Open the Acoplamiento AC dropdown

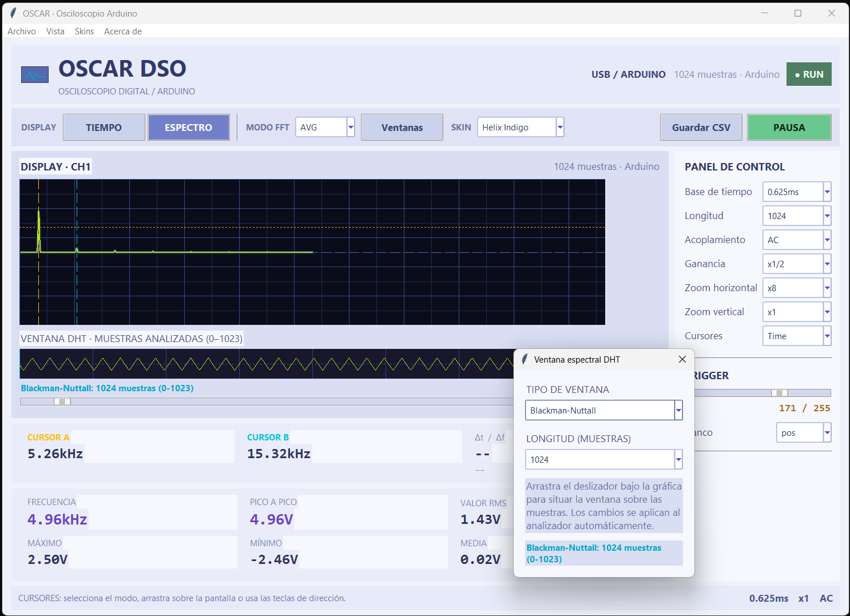(797, 240)
